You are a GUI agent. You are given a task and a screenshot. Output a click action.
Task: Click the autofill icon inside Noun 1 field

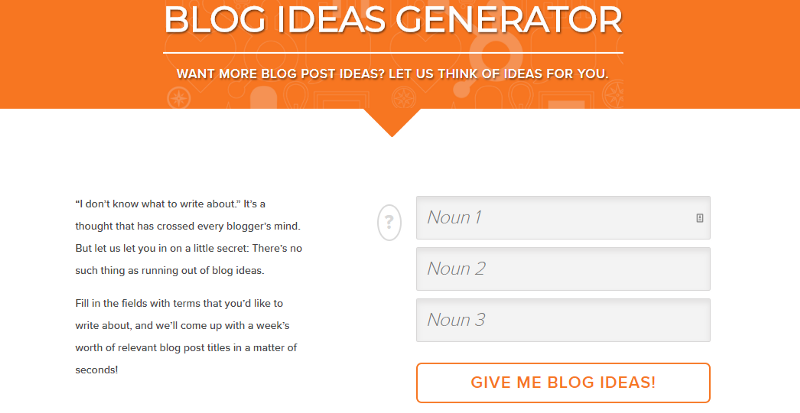(x=700, y=217)
